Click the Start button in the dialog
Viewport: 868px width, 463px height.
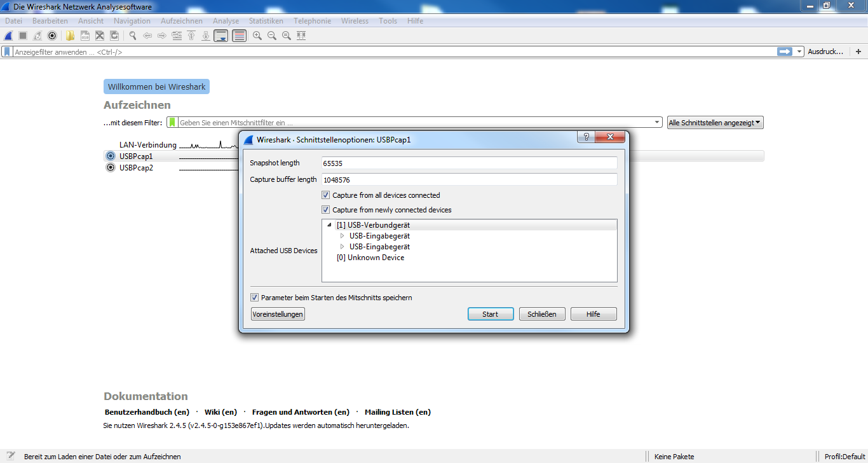491,314
